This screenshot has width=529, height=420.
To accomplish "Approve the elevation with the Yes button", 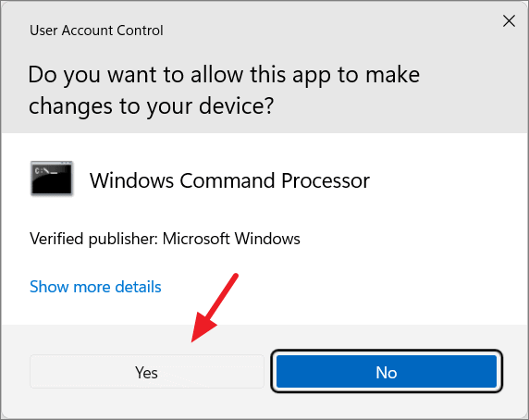I will tap(147, 372).
